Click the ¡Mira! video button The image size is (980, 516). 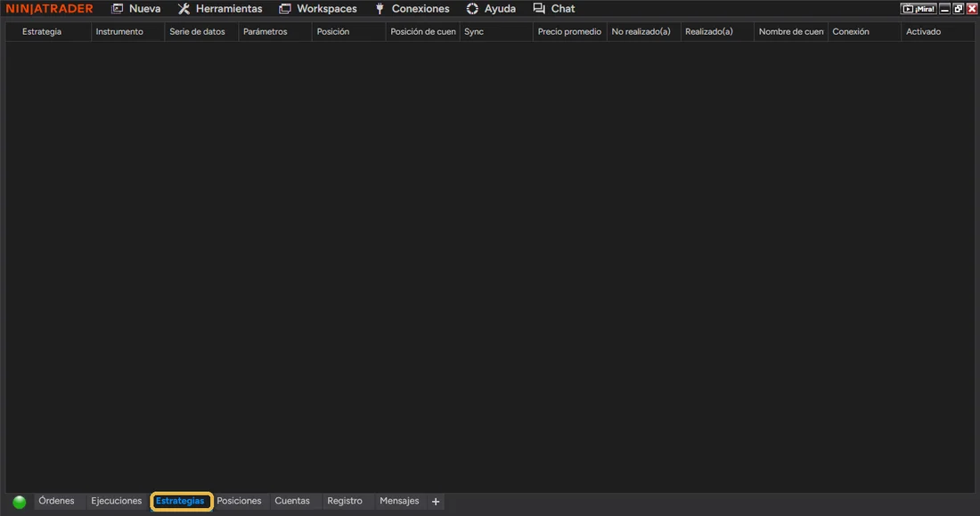click(919, 9)
